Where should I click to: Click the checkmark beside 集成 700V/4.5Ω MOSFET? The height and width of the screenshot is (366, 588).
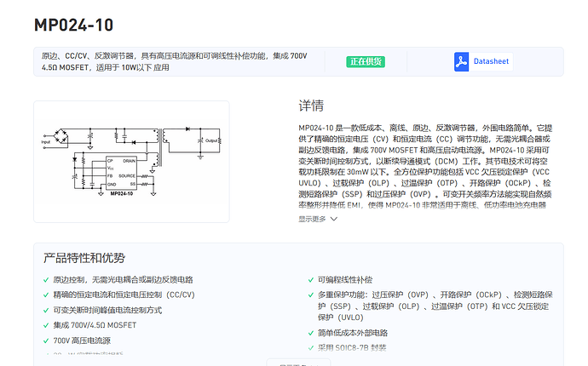click(46, 325)
